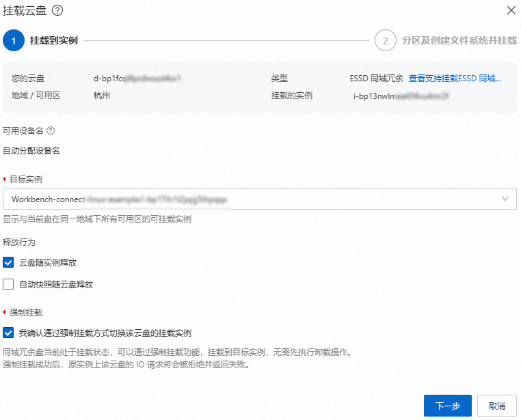This screenshot has height=420, width=521.
Task: Click the 取消 button
Action: [497, 406]
